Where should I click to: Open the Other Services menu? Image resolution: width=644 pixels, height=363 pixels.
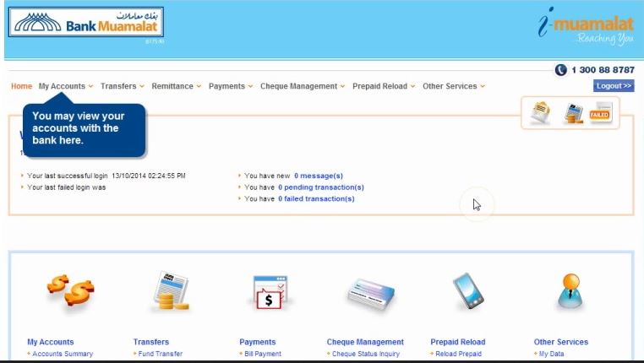450,86
